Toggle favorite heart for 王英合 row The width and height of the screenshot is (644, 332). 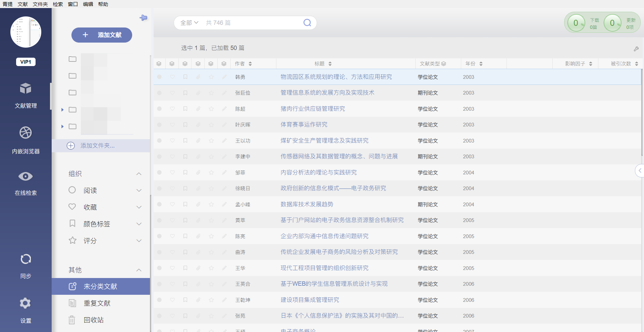pyautogui.click(x=172, y=284)
